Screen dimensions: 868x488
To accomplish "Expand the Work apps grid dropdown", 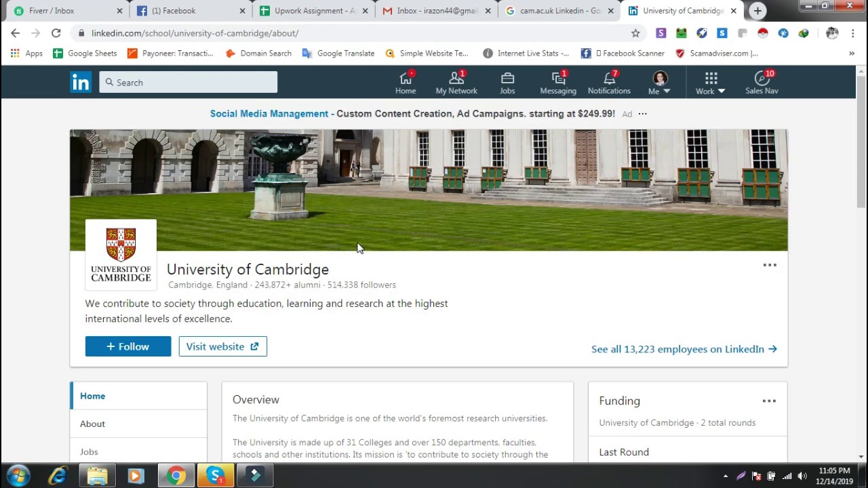I will point(710,83).
